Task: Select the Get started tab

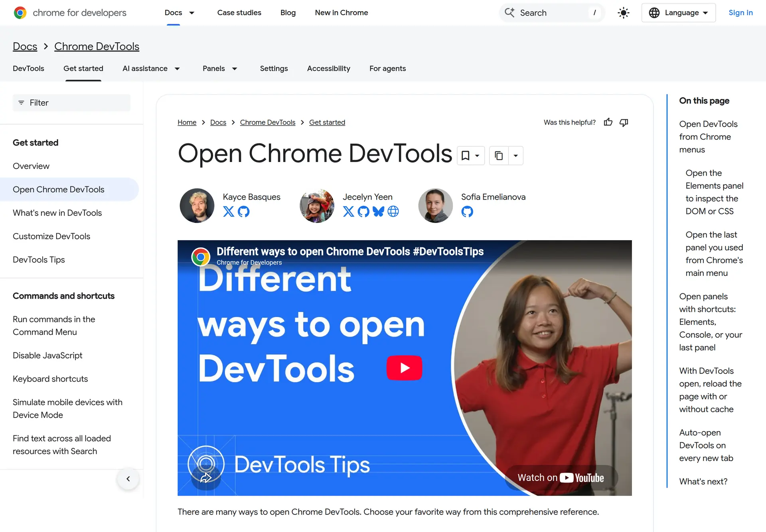Action: [x=83, y=69]
